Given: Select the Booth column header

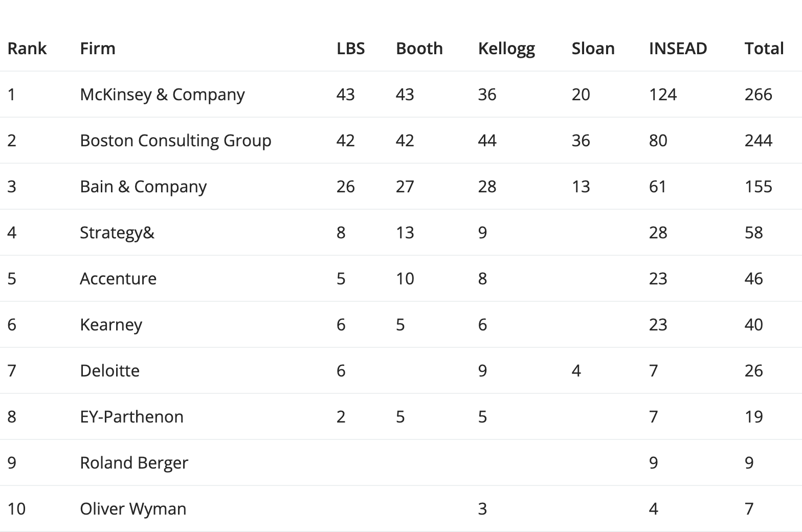Looking at the screenshot, I should coord(419,49).
